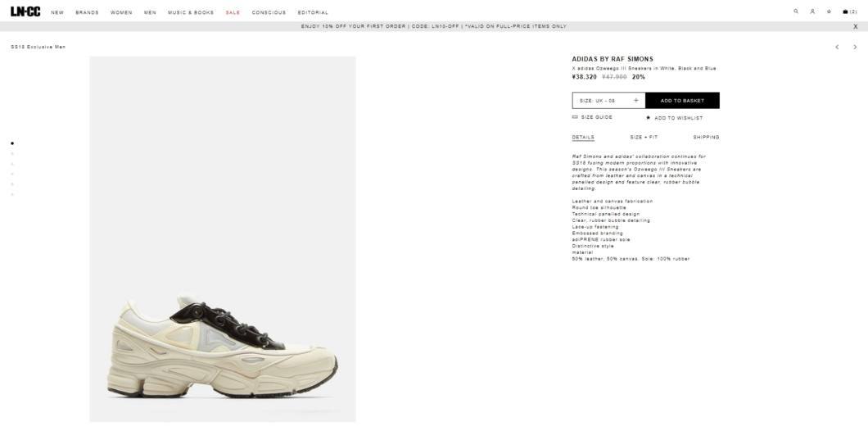Image resolution: width=868 pixels, height=431 pixels.
Task: Open the Women navigation menu
Action: coord(121,12)
